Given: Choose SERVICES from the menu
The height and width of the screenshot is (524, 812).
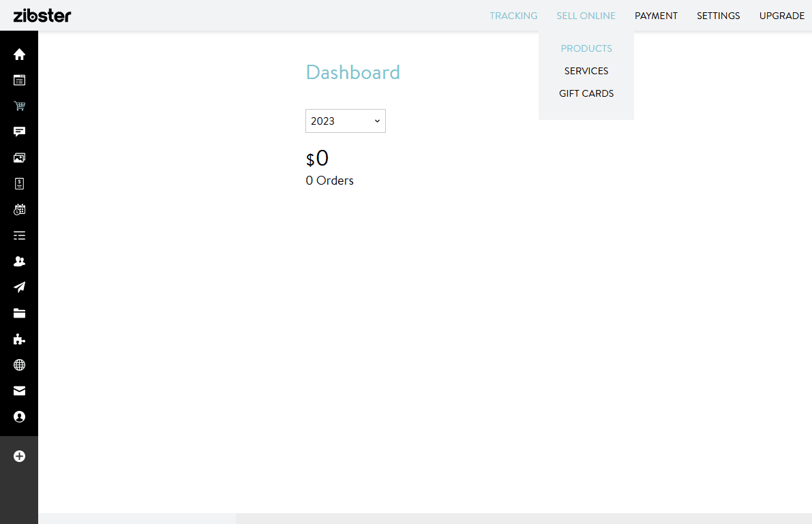Looking at the screenshot, I should tap(586, 70).
